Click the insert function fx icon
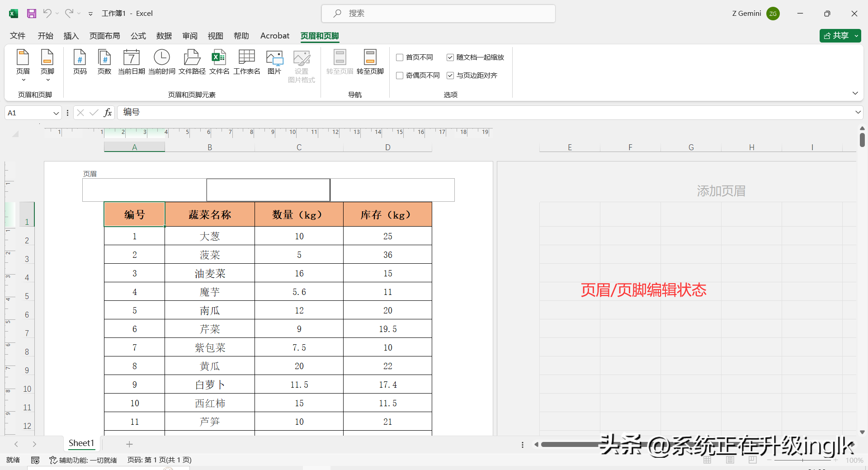The image size is (868, 470). [x=108, y=113]
